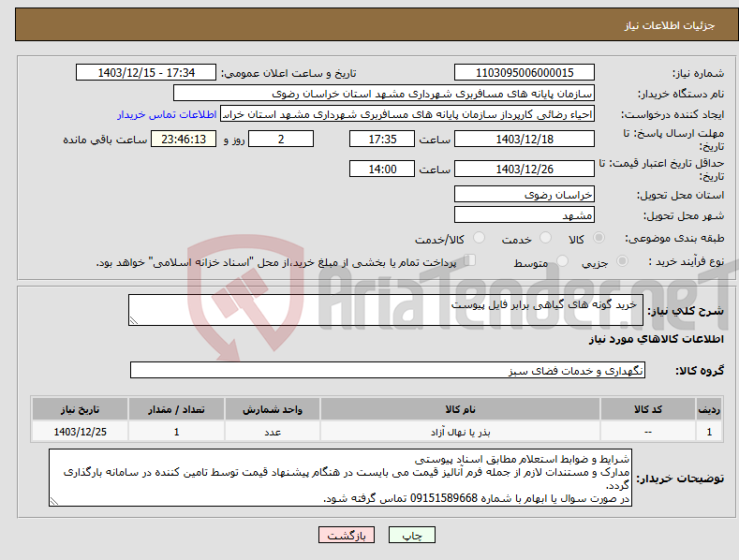Click the بازگشت back button

(x=347, y=535)
